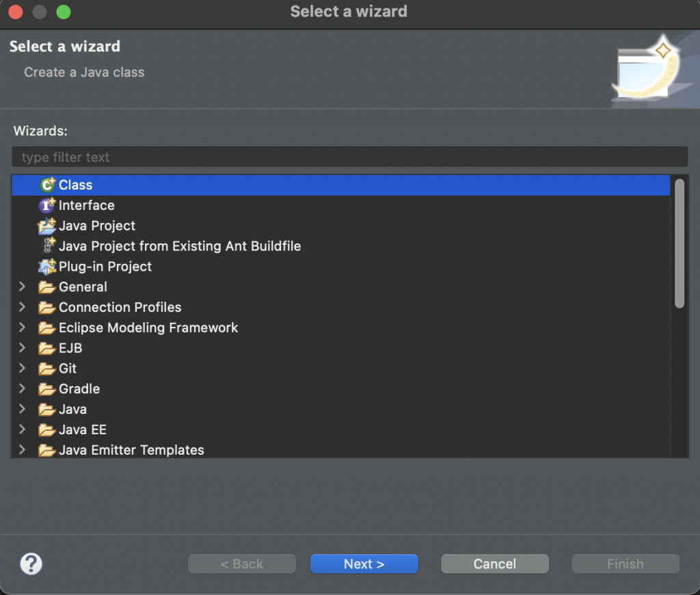The image size is (700, 595).
Task: Go to the Next wizard page
Action: [364, 564]
